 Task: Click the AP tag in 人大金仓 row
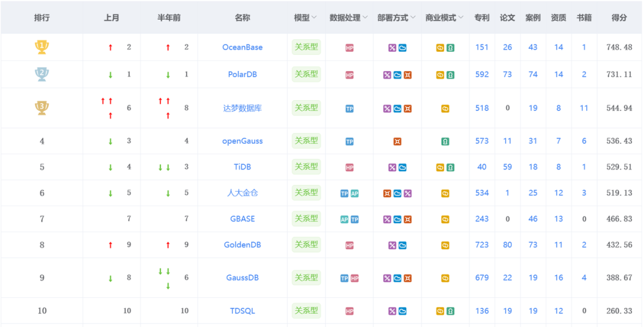(355, 193)
